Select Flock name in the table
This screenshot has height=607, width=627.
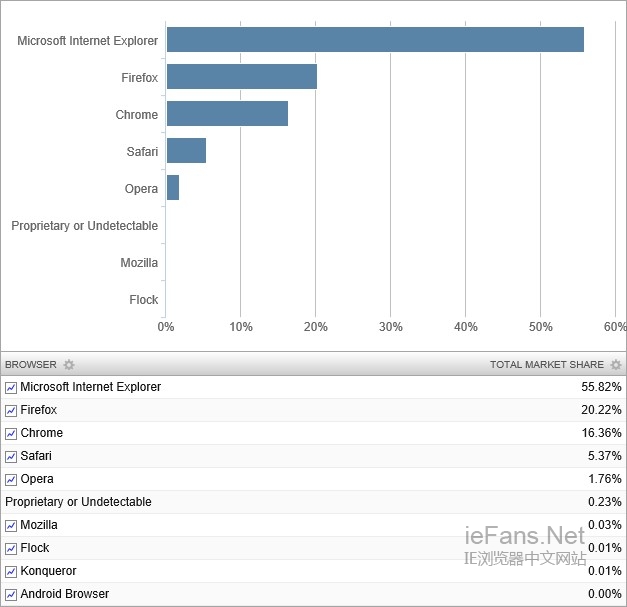click(35, 548)
